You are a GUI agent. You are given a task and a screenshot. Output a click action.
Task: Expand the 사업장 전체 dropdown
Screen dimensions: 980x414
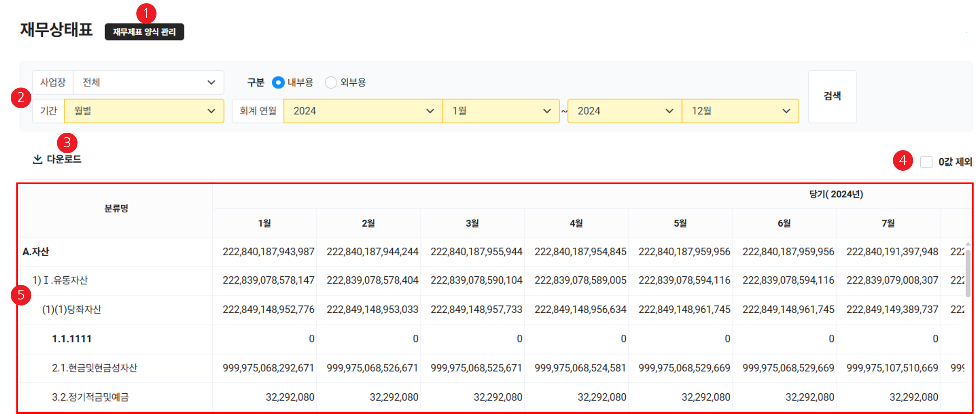148,83
